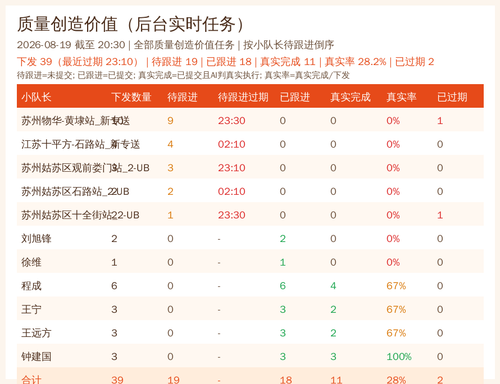Screen dimensions: 500x384
Task: Click total 待跟进 19 in 合计 row
Action: click(x=174, y=380)
